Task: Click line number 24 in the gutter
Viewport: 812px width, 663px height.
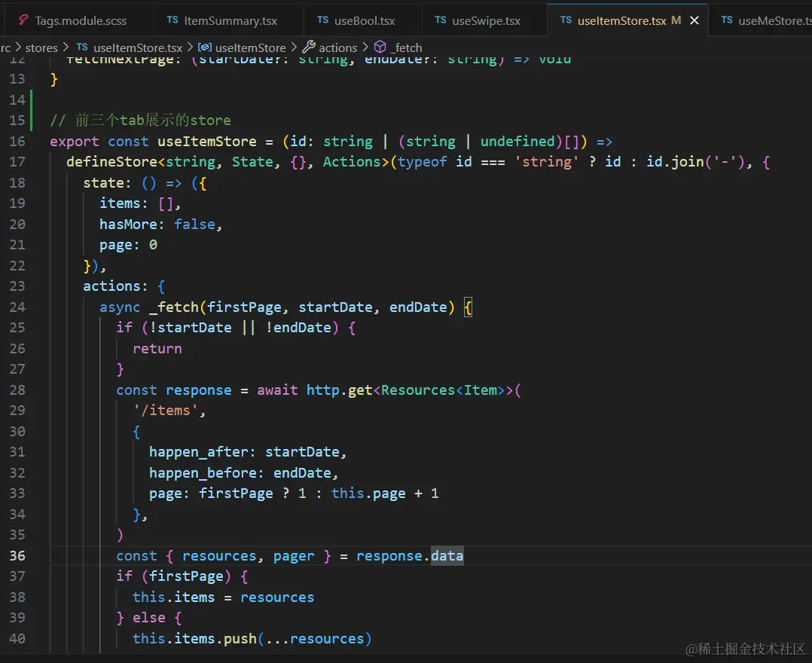Action: (x=17, y=307)
